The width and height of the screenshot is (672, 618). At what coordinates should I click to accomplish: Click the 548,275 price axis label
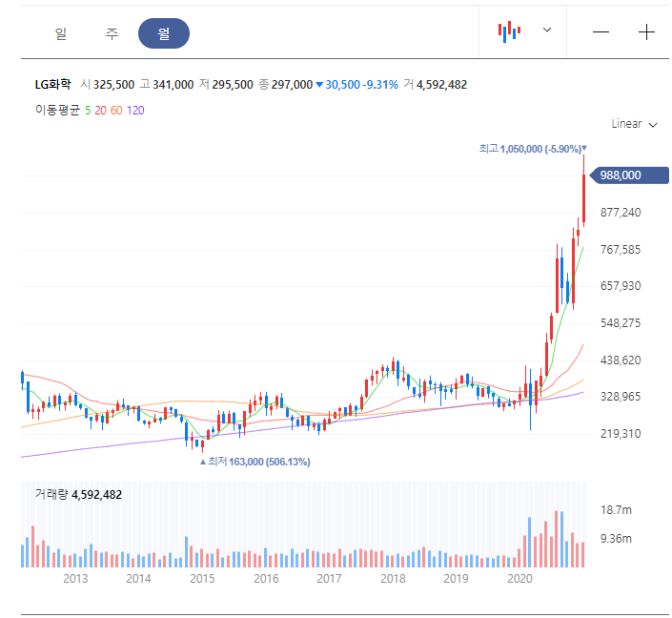click(621, 323)
